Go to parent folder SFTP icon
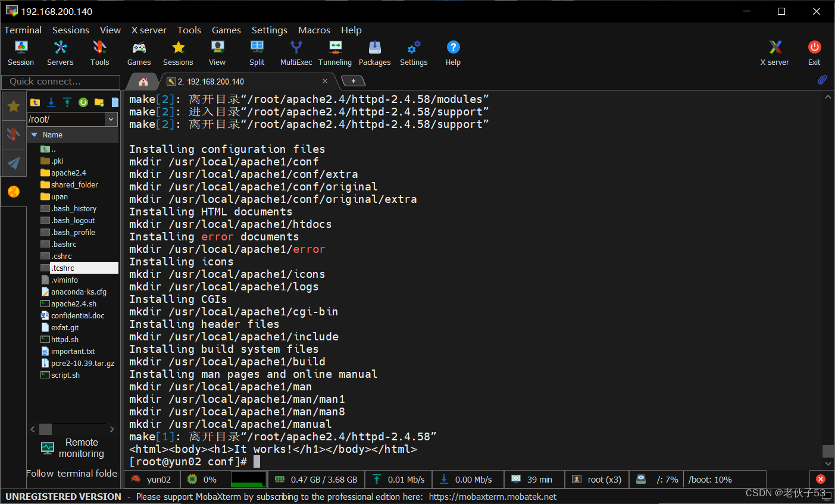 pyautogui.click(x=35, y=102)
